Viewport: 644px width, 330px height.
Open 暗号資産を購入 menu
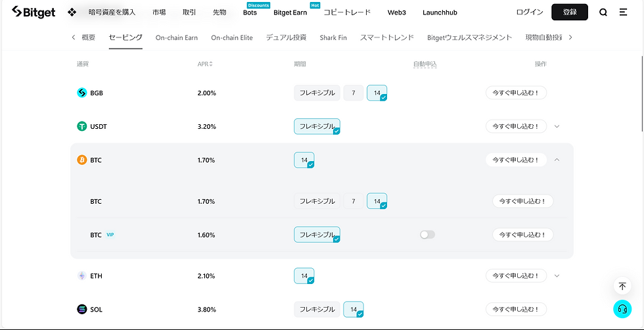(x=112, y=12)
